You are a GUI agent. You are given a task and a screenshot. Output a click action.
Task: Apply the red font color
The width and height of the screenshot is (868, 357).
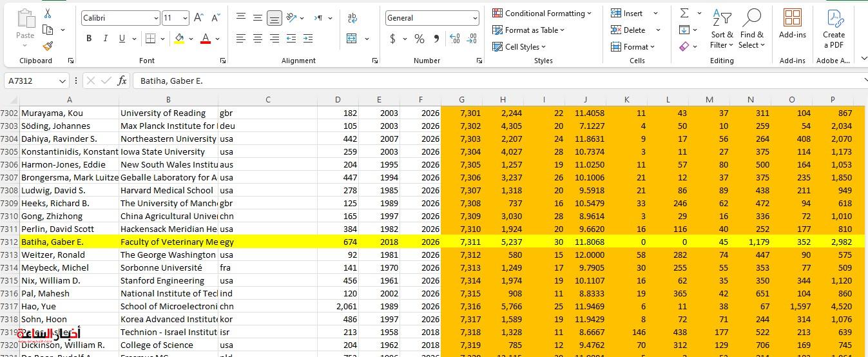(206, 39)
